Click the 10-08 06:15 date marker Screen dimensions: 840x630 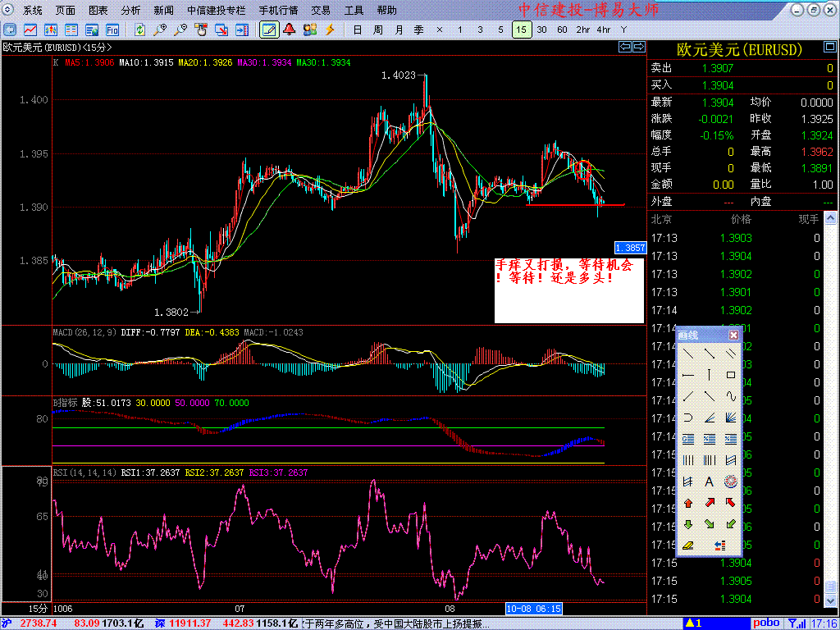click(x=534, y=609)
